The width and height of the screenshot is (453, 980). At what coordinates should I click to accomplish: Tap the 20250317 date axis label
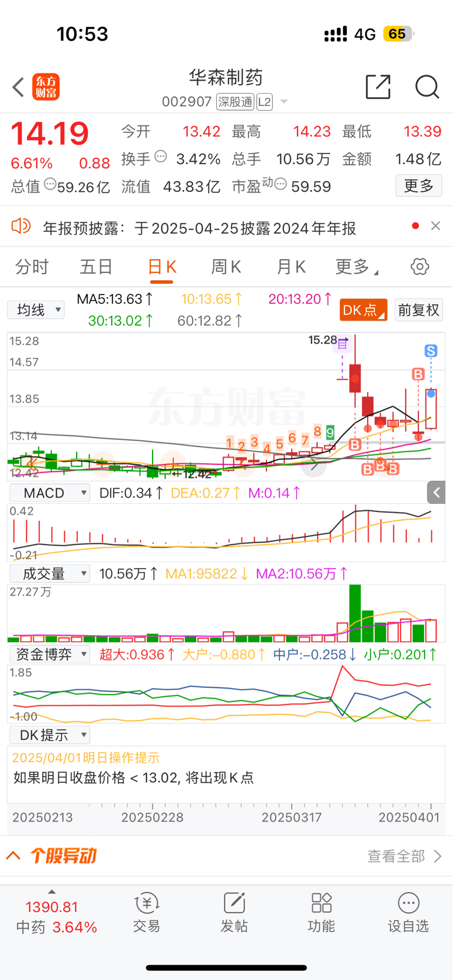tap(292, 818)
